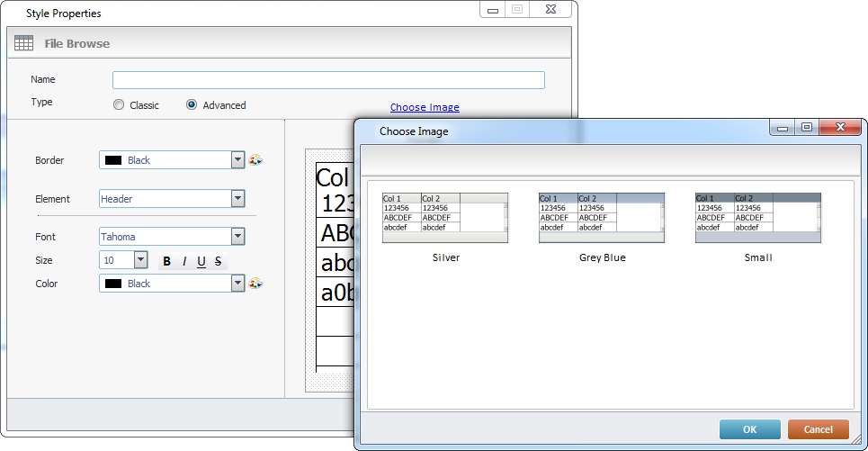
Task: Open the Element dropdown showing Header
Action: pyautogui.click(x=237, y=199)
